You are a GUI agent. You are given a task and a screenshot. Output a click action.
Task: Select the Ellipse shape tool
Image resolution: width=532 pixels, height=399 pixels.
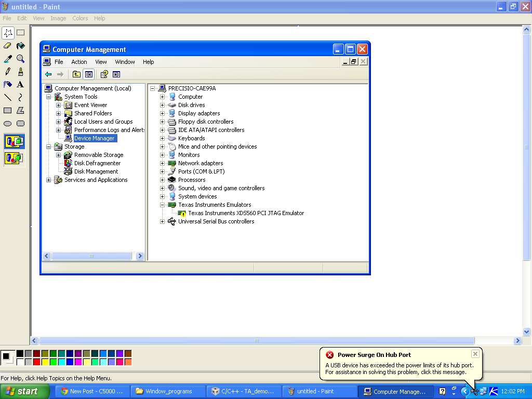pos(8,124)
